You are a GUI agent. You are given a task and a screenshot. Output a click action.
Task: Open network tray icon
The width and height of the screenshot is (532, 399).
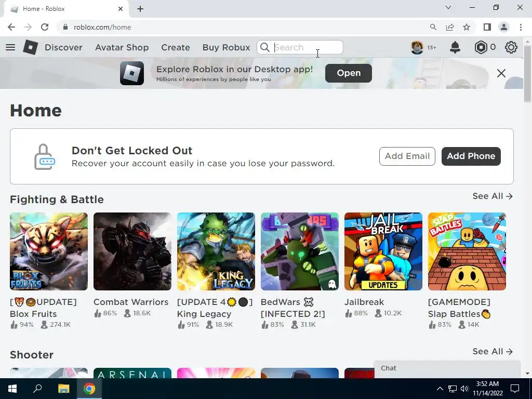(453, 389)
